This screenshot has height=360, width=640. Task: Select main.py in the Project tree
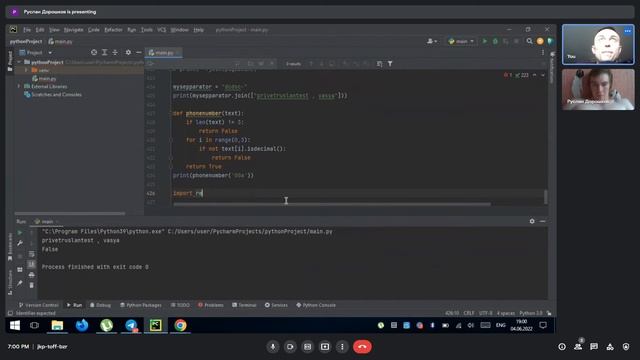click(x=44, y=78)
